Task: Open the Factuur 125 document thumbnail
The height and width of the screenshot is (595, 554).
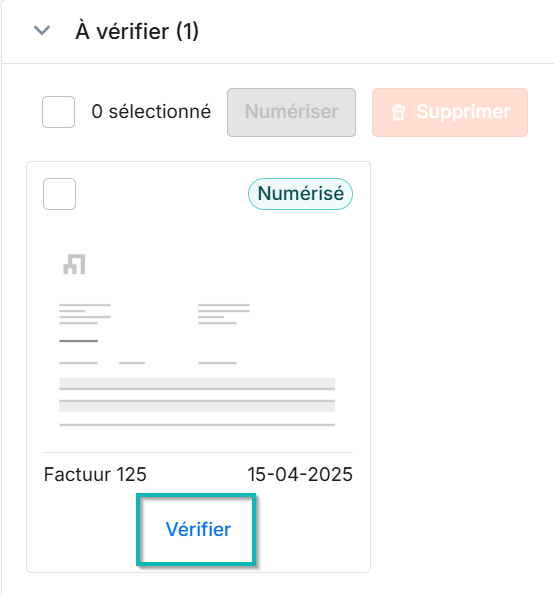Action: [x=197, y=340]
